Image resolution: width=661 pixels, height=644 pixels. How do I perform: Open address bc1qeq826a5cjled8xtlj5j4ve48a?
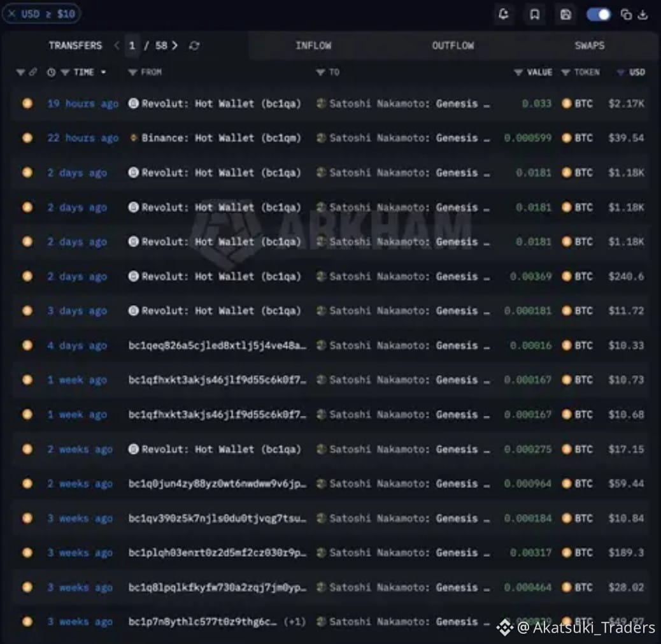tap(218, 345)
